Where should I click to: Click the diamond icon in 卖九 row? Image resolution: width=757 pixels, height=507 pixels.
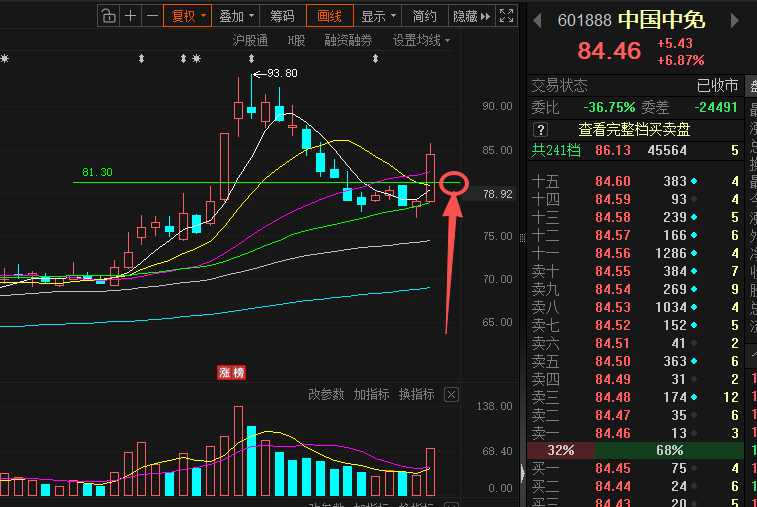694,289
